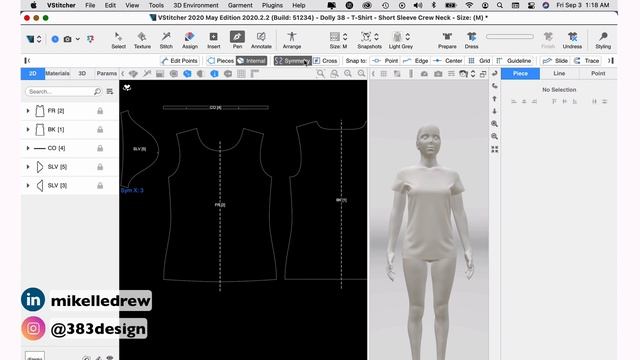Click the down arrow icon on 3D side strip
This screenshot has height=360, width=640.
tap(494, 111)
